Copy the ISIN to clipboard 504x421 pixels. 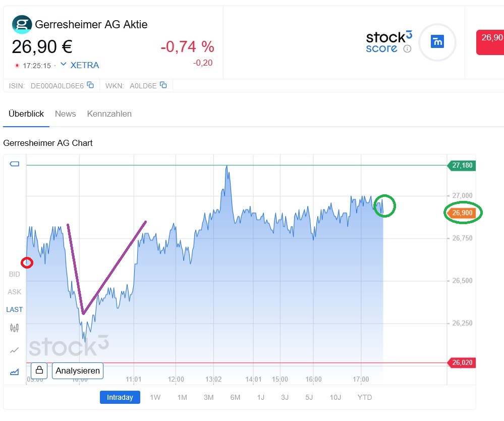(x=90, y=85)
